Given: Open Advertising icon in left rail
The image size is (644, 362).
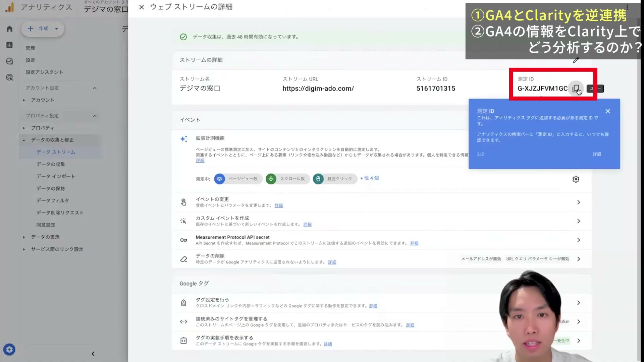Looking at the screenshot, I should tap(9, 77).
